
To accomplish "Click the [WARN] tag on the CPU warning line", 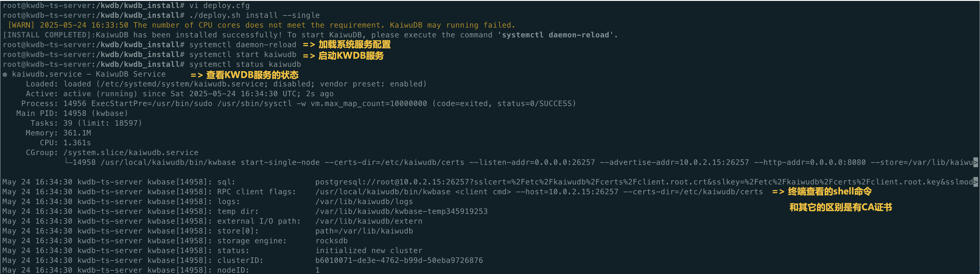I will pyautogui.click(x=21, y=25).
